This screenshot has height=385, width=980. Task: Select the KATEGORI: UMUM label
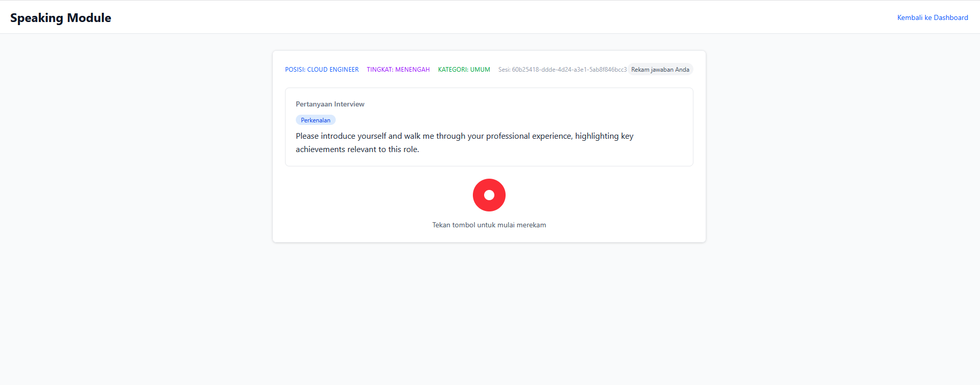464,70
